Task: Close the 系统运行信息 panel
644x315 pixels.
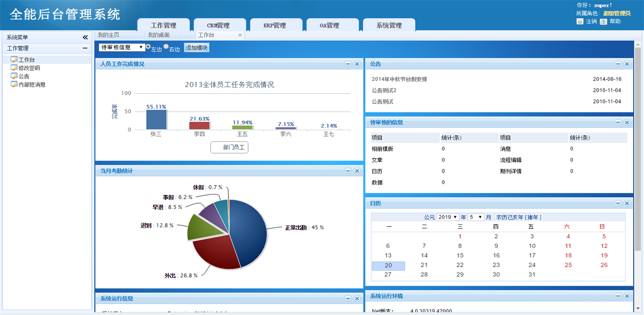Action: click(357, 298)
